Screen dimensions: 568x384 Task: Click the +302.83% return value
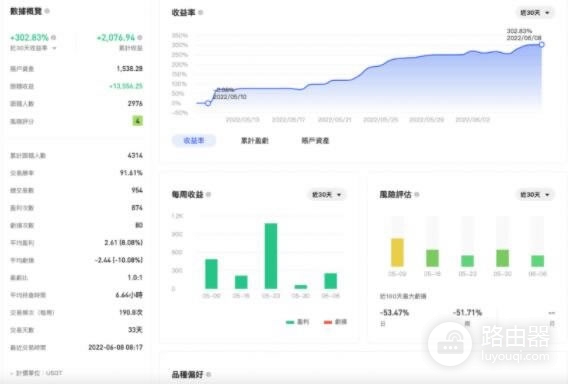point(29,37)
